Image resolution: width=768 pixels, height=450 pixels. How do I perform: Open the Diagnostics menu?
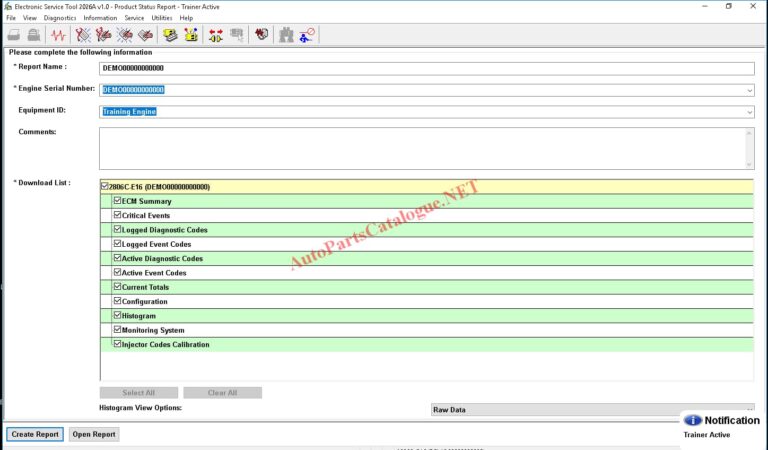pyautogui.click(x=60, y=18)
